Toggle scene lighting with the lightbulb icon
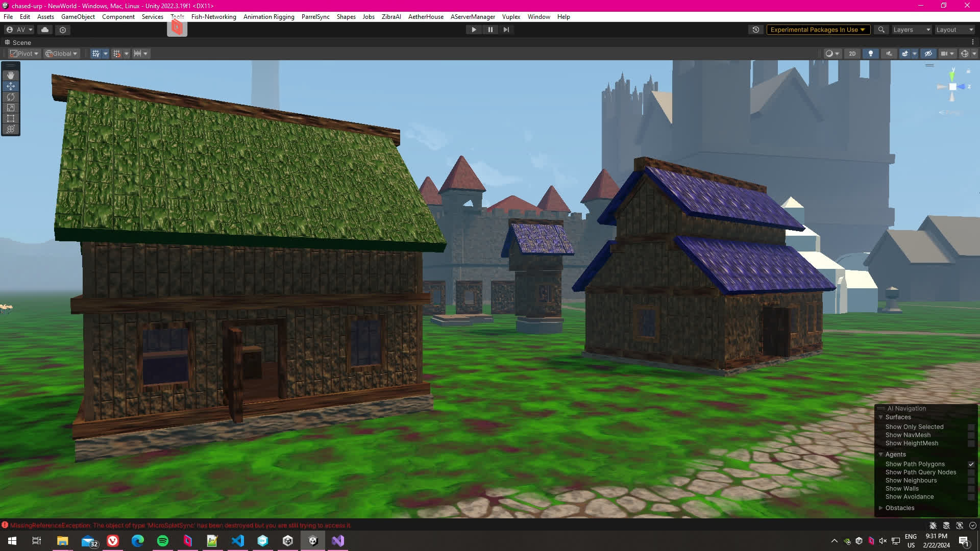The width and height of the screenshot is (980, 551). (871, 54)
